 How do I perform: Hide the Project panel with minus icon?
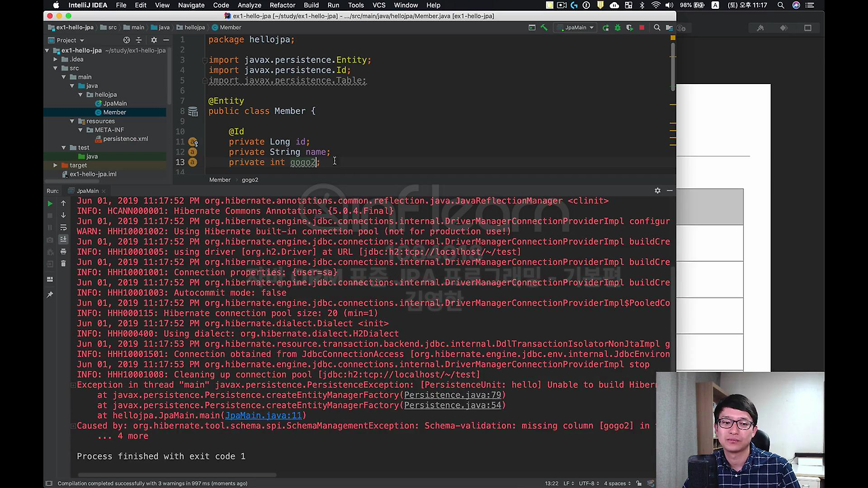tap(165, 40)
